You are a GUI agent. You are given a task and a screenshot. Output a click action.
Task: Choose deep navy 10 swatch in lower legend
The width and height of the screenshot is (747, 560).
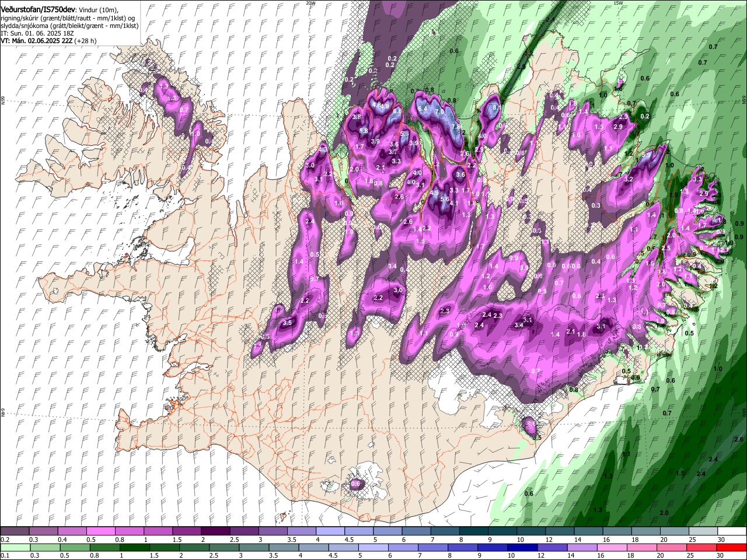(521, 547)
